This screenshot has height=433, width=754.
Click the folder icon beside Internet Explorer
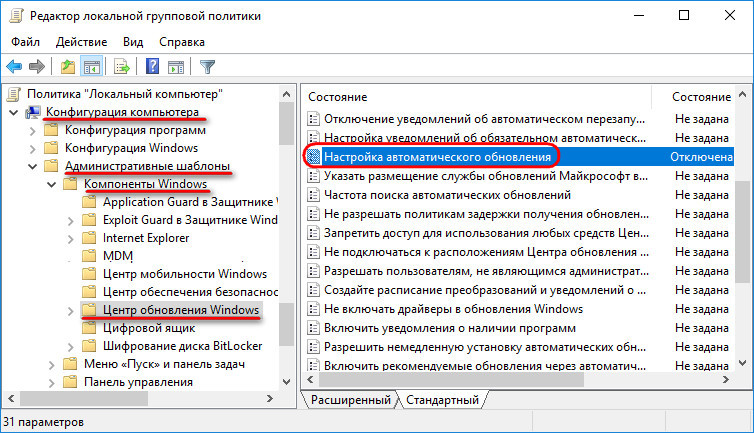click(x=89, y=238)
